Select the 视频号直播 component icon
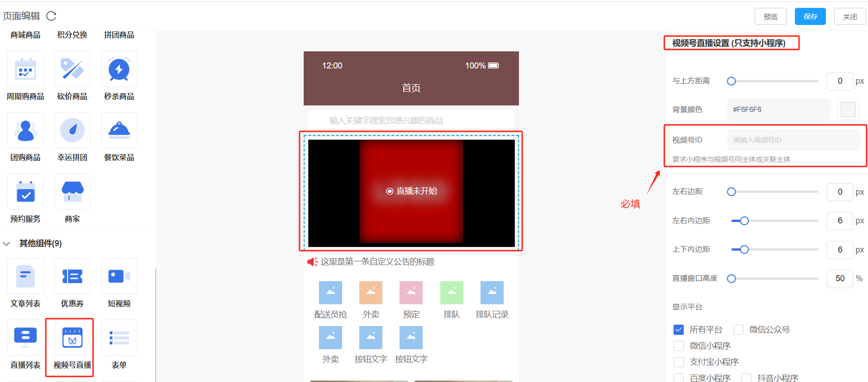The height and width of the screenshot is (382, 868). [x=72, y=339]
